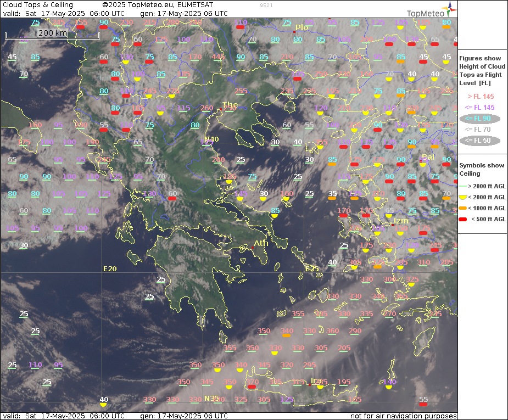Click the 'Figures show Height of Cloud Tops' legend heading

[x=482, y=71]
